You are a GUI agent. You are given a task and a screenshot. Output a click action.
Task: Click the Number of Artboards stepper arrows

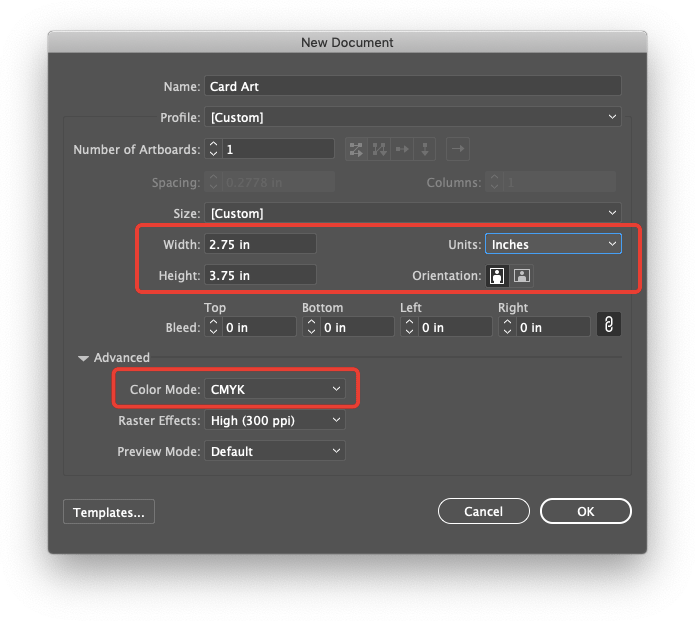(x=213, y=149)
